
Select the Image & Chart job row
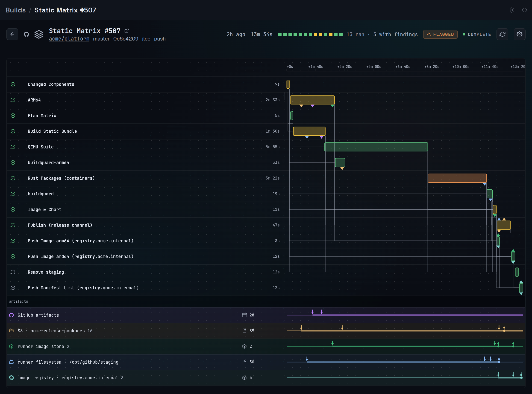click(266, 210)
